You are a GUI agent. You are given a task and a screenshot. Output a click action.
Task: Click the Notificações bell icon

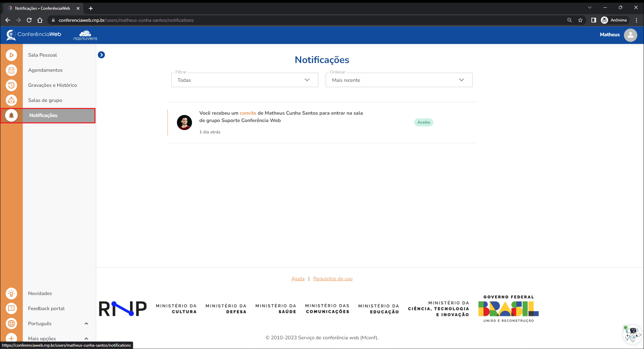[x=11, y=115]
